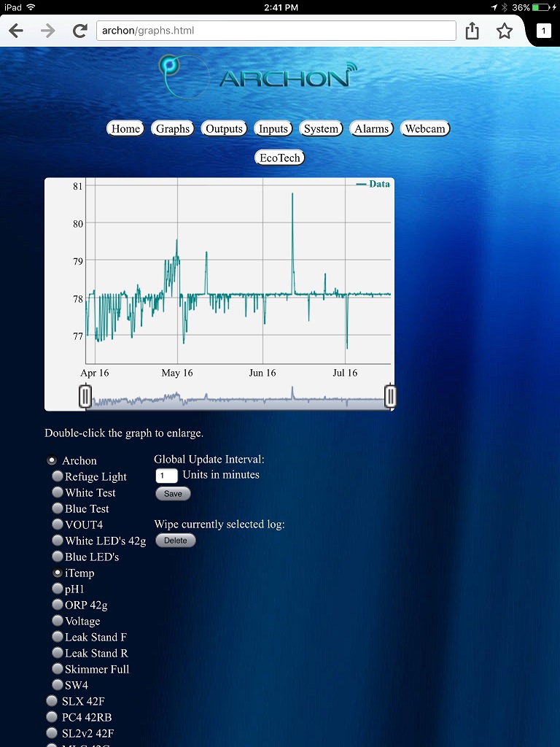Save the global update interval
560x747 pixels.
[173, 494]
